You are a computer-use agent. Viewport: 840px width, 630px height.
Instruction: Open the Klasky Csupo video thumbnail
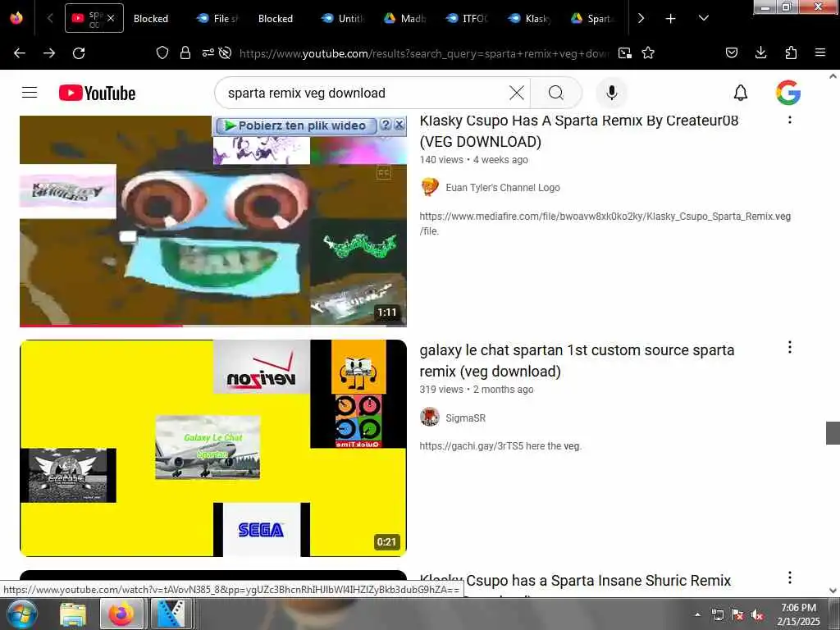click(213, 220)
